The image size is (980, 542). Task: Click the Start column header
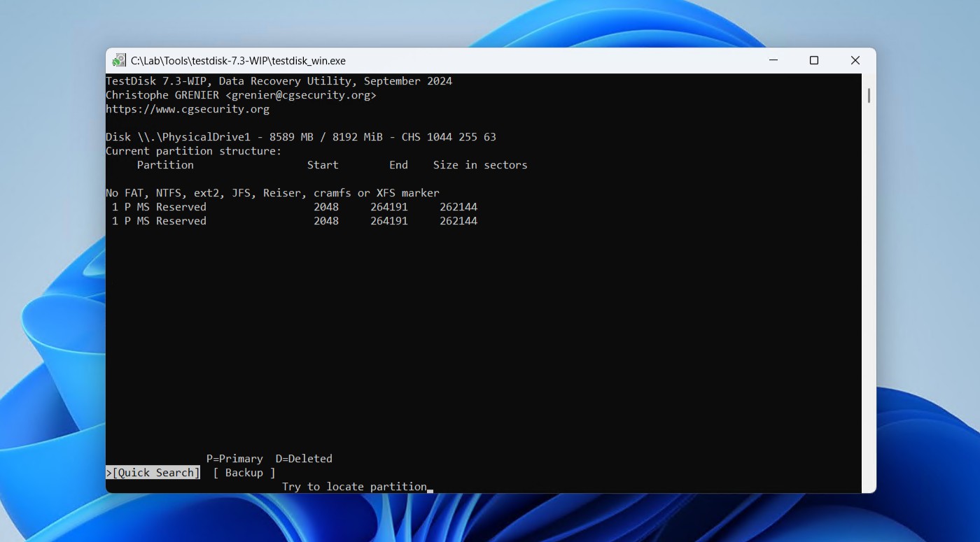[323, 165]
